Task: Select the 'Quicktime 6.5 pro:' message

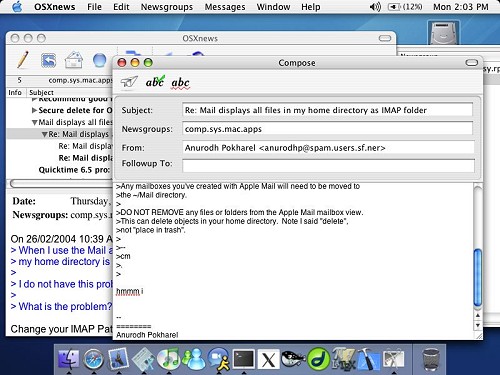Action: [74, 170]
